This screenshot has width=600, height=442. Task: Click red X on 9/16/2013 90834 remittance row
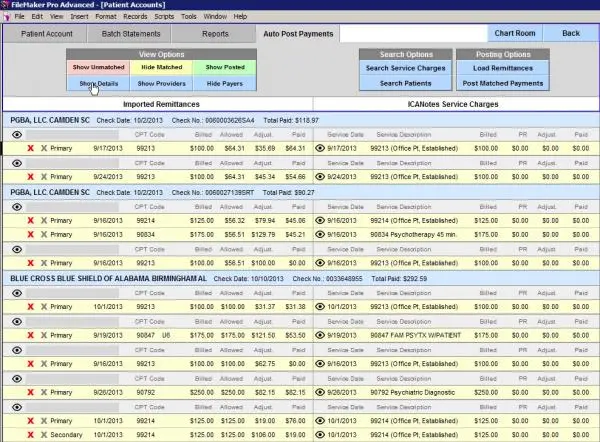pyautogui.click(x=31, y=235)
